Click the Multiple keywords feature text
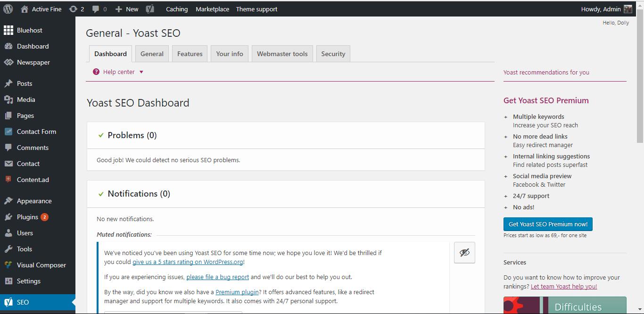Screen dimensions: 644x314 coord(538,116)
